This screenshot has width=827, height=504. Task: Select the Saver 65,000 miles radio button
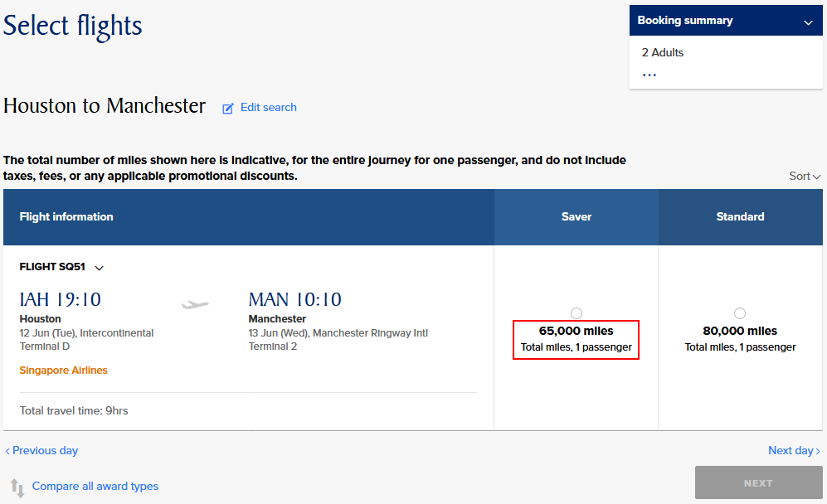click(x=576, y=313)
